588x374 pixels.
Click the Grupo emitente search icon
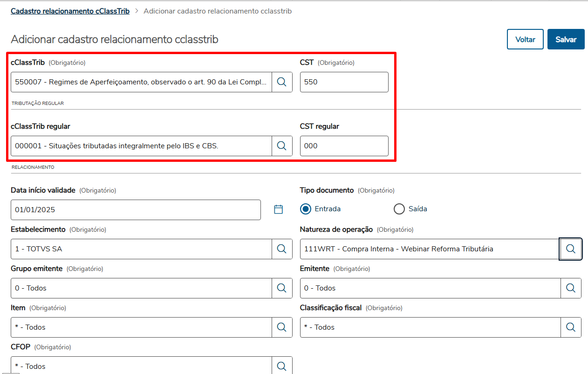pyautogui.click(x=282, y=288)
